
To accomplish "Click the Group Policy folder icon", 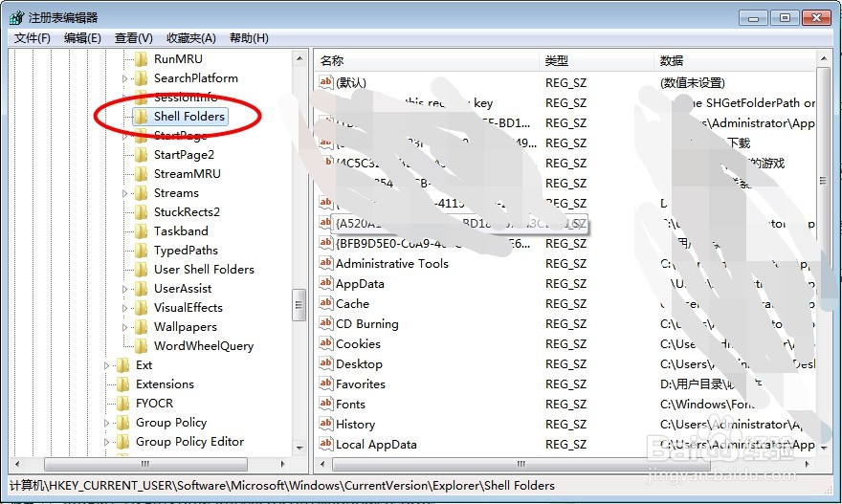I will point(123,423).
